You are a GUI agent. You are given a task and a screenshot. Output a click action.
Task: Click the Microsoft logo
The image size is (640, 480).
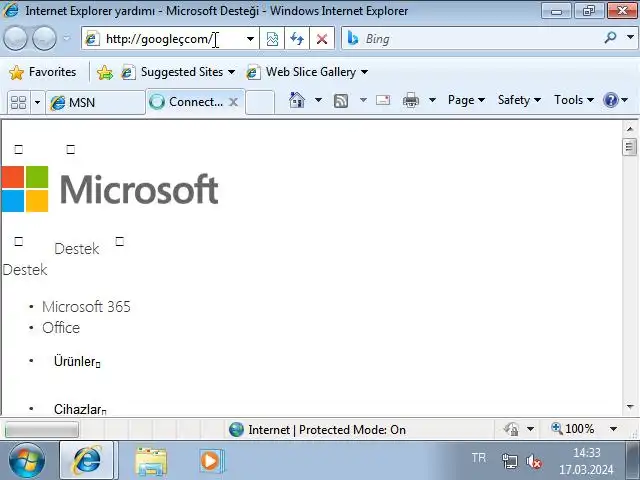(x=109, y=189)
